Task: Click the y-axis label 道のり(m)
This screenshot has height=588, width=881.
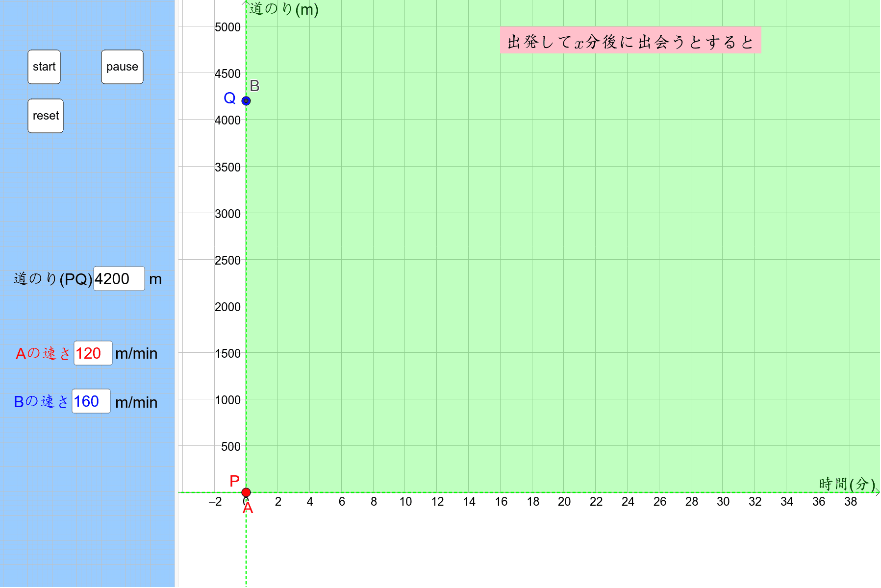Action: pos(284,9)
